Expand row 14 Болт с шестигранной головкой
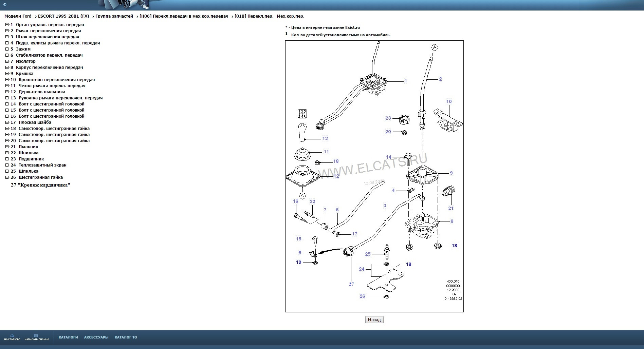Screen dimensions: 644x349 [x=7, y=104]
